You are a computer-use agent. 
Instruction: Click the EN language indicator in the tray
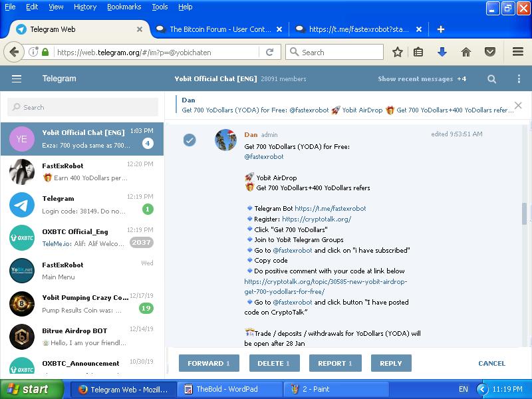click(x=463, y=389)
